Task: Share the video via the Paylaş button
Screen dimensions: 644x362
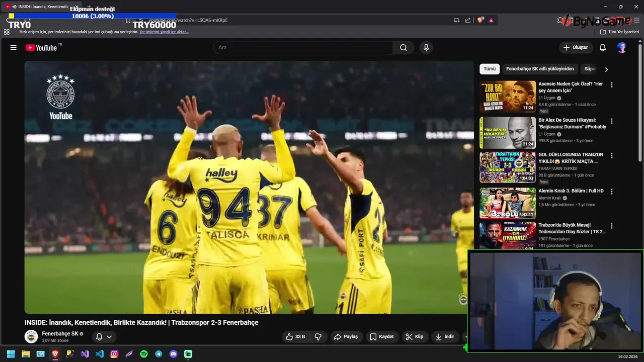Action: click(346, 337)
